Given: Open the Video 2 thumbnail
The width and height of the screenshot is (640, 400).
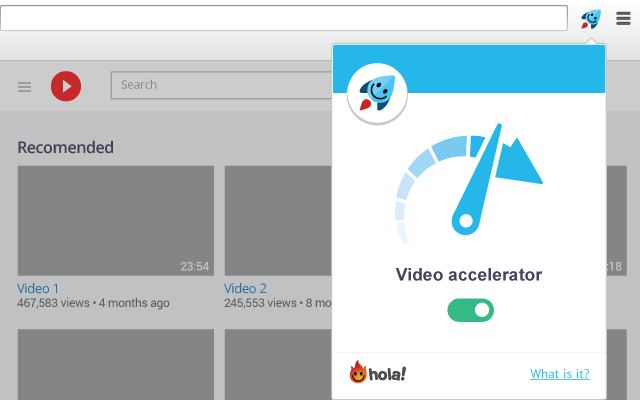Looking at the screenshot, I should coord(278,220).
